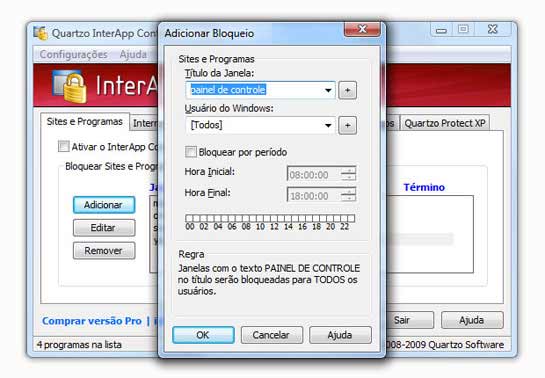545x378 pixels.
Task: Click Ajuda button in Adicionar Bloqueio dialog
Action: (340, 335)
